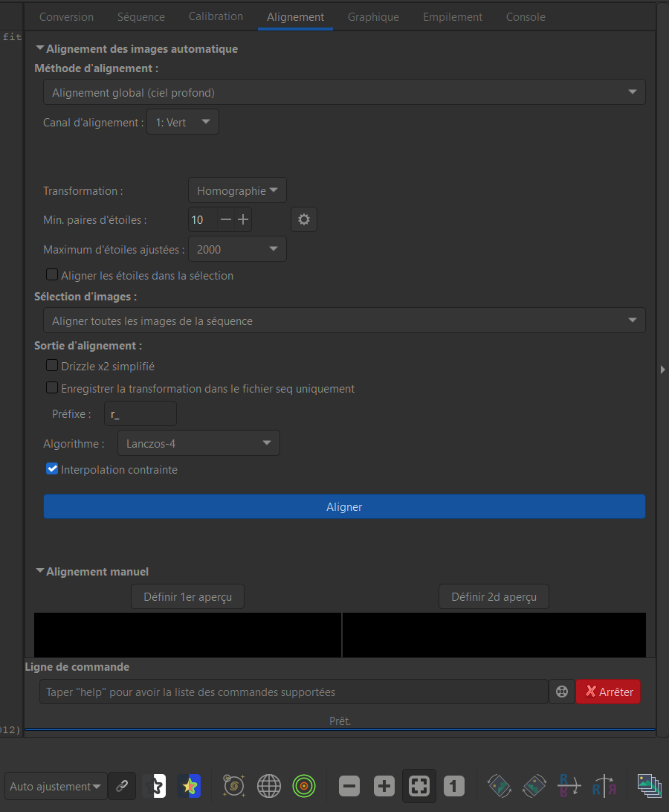669x812 pixels.
Task: Fit image to window zoom icon
Action: coord(419,786)
